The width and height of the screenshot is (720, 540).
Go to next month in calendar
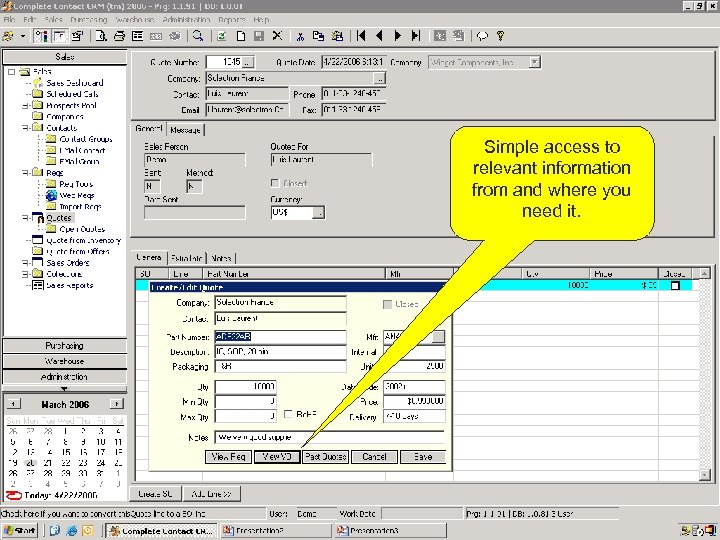click(117, 404)
